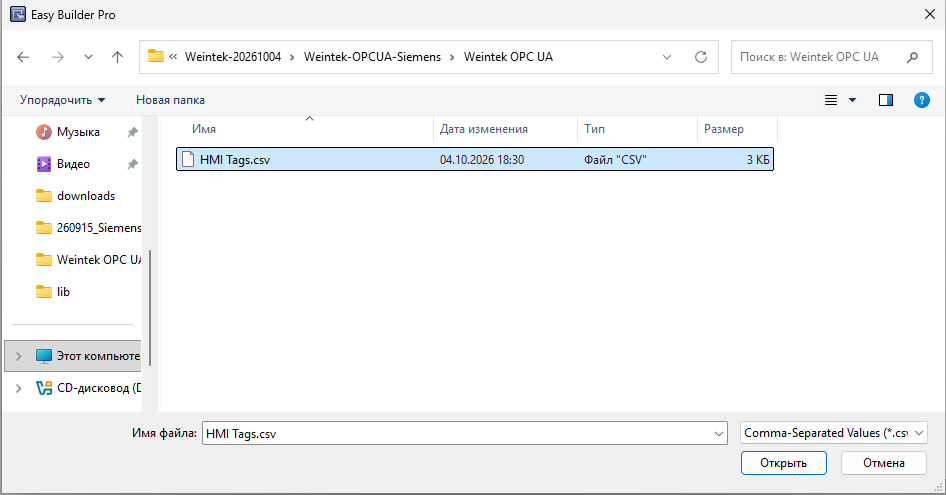Screen dimensions: 946x495
Task: Expand chevron after Weintek-20261004 breadcrumb
Action: 292,57
